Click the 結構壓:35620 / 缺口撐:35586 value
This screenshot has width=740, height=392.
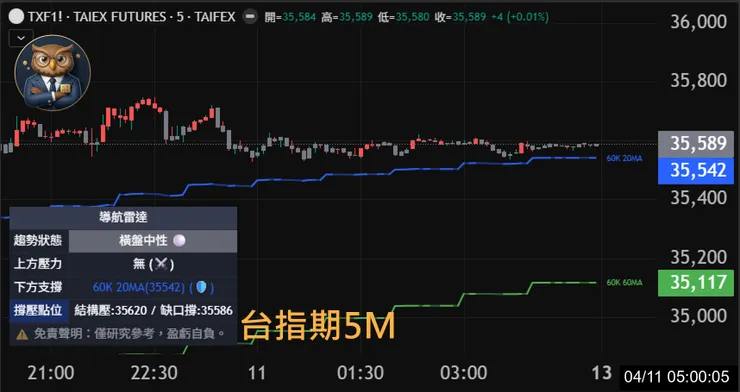pyautogui.click(x=153, y=310)
